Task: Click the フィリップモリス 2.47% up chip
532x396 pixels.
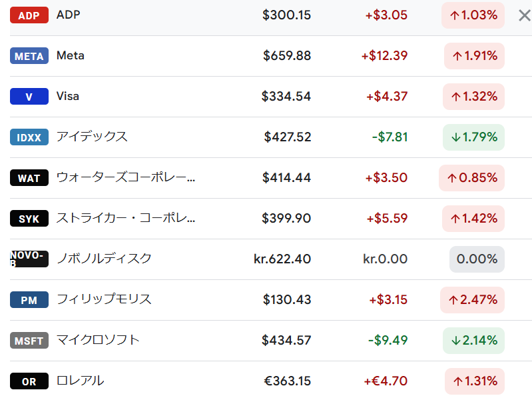Action: (473, 300)
